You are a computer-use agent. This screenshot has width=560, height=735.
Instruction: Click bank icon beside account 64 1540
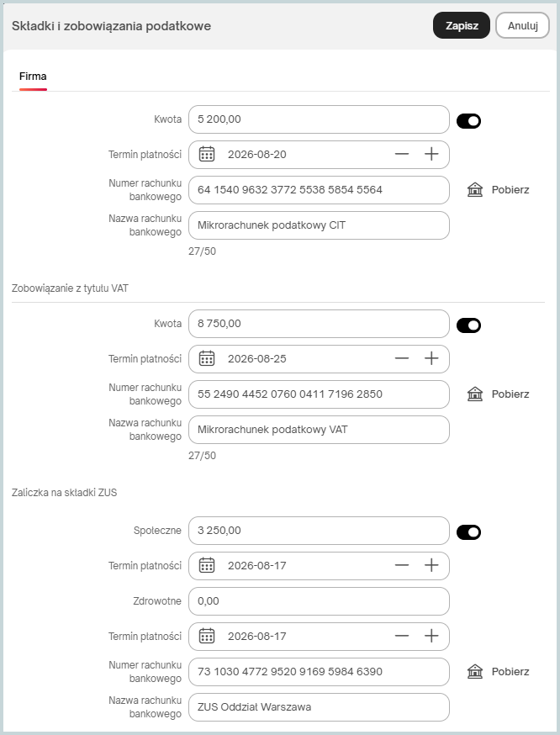[475, 190]
